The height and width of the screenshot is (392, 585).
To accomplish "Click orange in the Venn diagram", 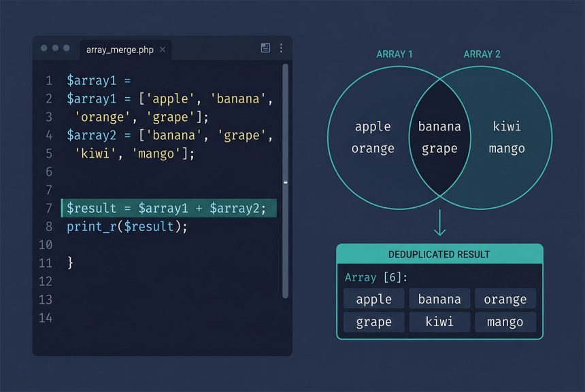I will coord(373,149).
